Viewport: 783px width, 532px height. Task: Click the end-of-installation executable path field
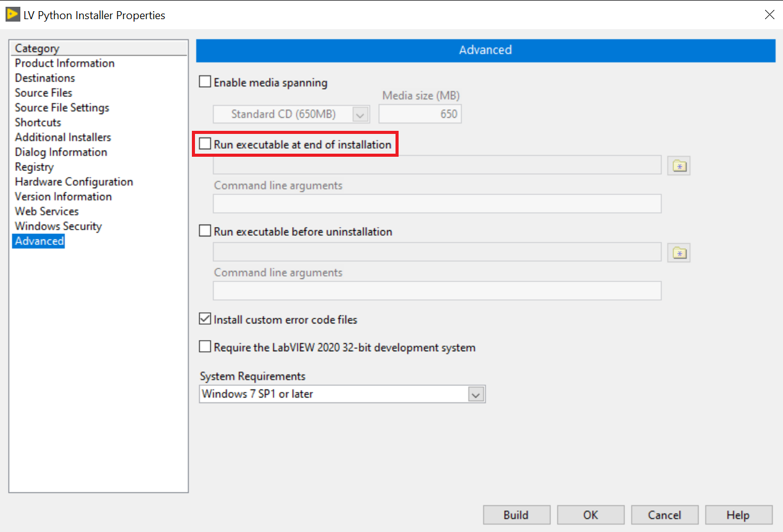point(437,165)
